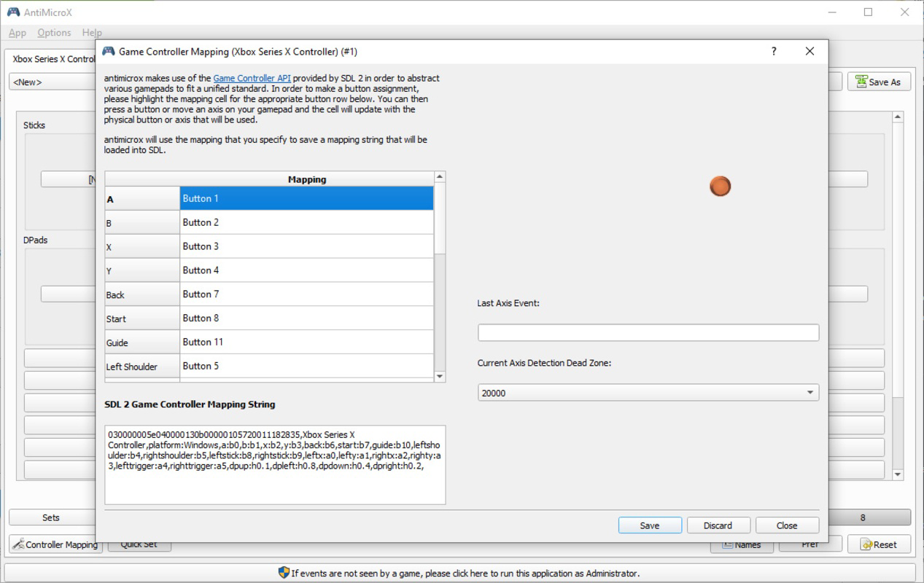This screenshot has height=583, width=924.
Task: Select the Button 8 mapping cell
Action: [306, 318]
